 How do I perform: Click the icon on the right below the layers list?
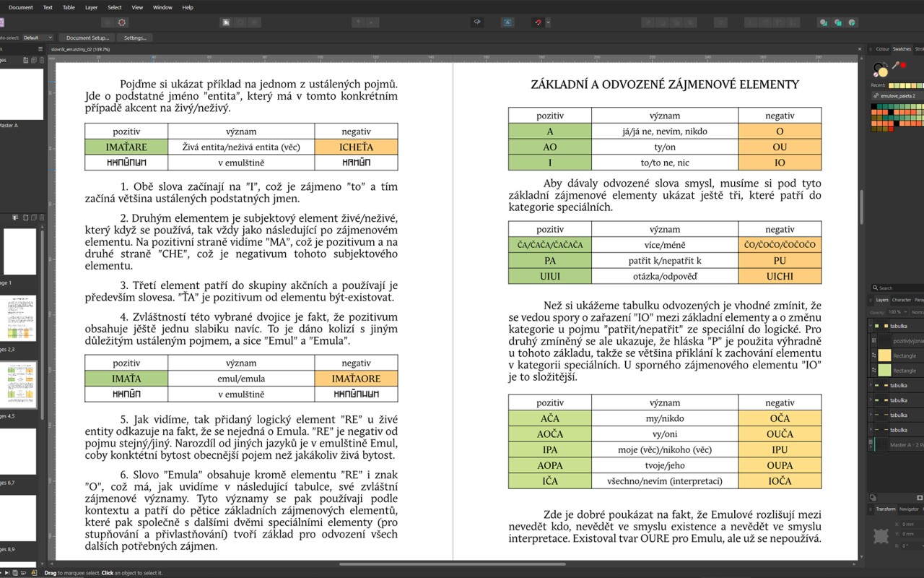[919, 498]
